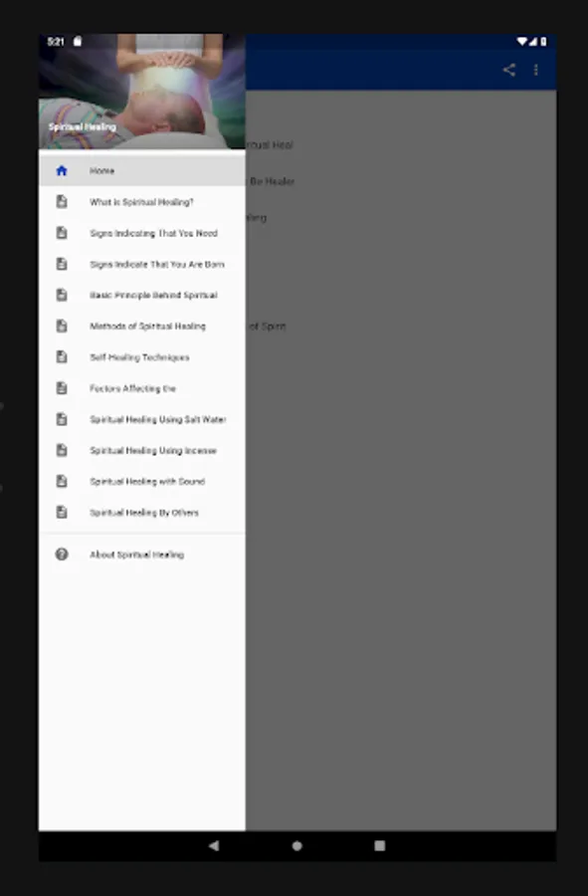Click the question mark icon beside About
This screenshot has width=588, height=896.
click(62, 555)
